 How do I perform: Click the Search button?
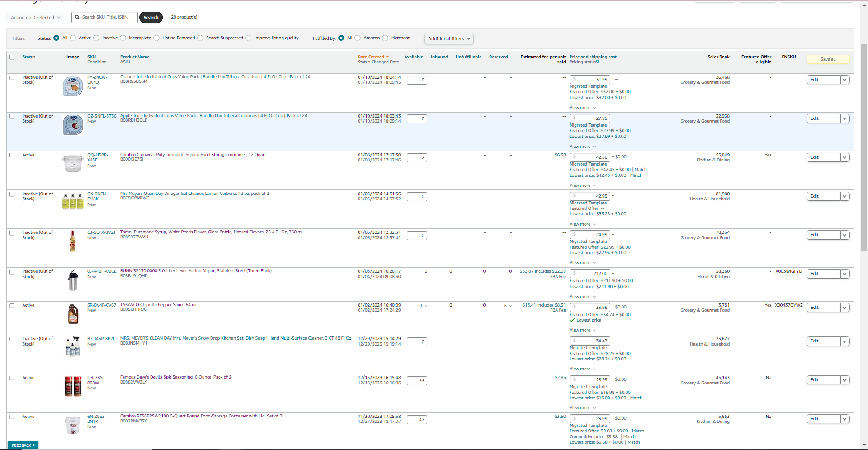click(x=151, y=18)
